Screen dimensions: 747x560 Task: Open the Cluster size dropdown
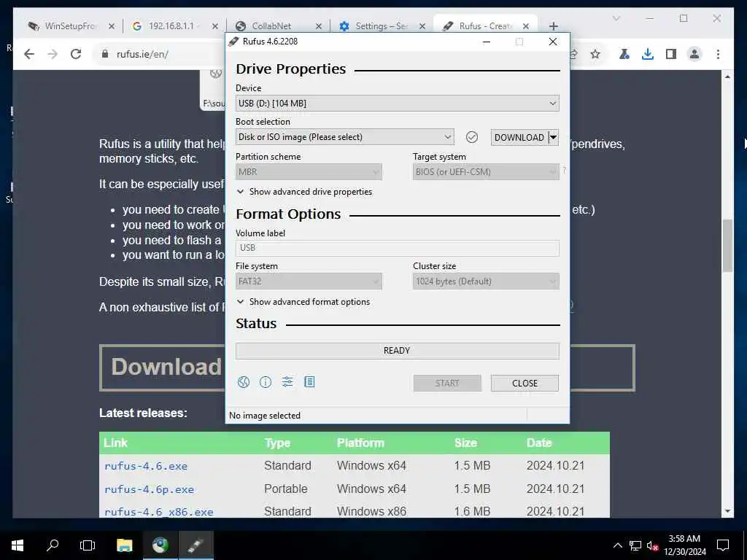click(x=486, y=281)
